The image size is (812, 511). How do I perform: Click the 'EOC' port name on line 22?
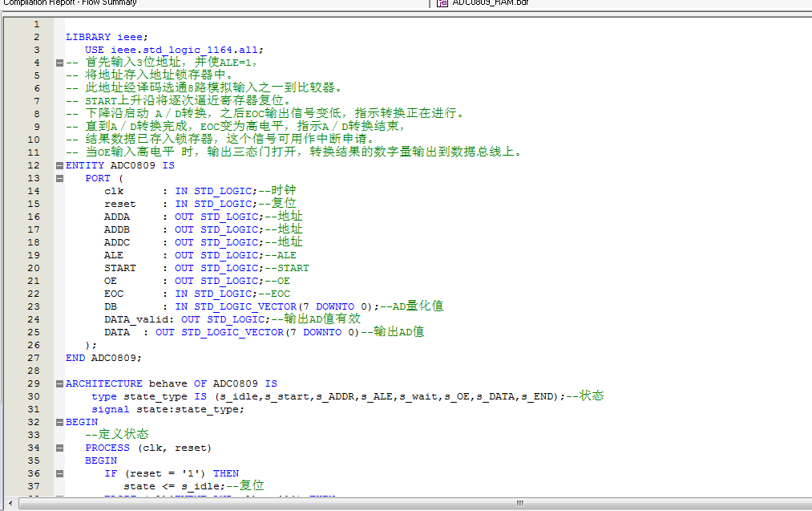click(x=113, y=294)
